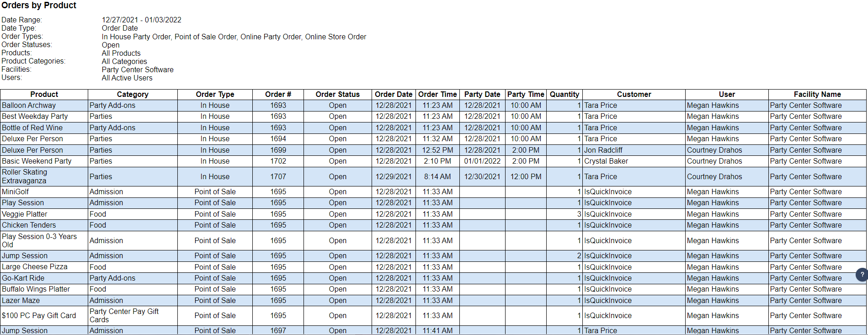Click the Party Time column header
This screenshot has height=335, width=868.
pyautogui.click(x=526, y=94)
